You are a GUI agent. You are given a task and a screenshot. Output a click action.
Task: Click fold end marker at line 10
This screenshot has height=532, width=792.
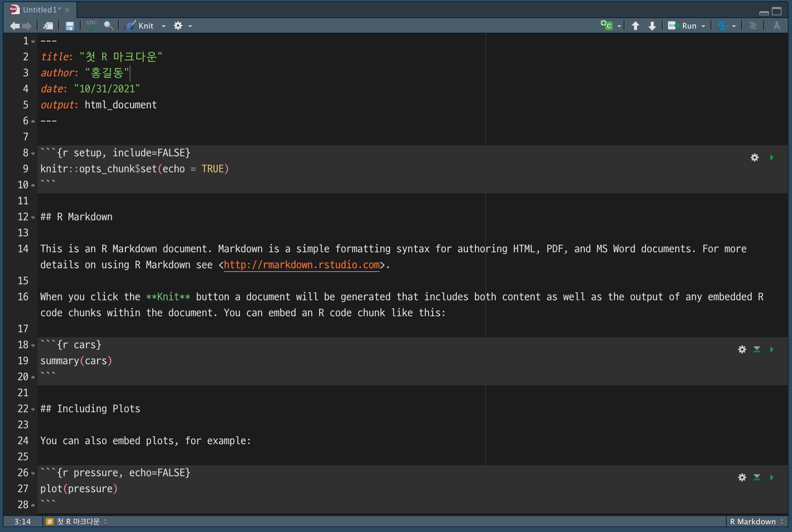click(33, 185)
